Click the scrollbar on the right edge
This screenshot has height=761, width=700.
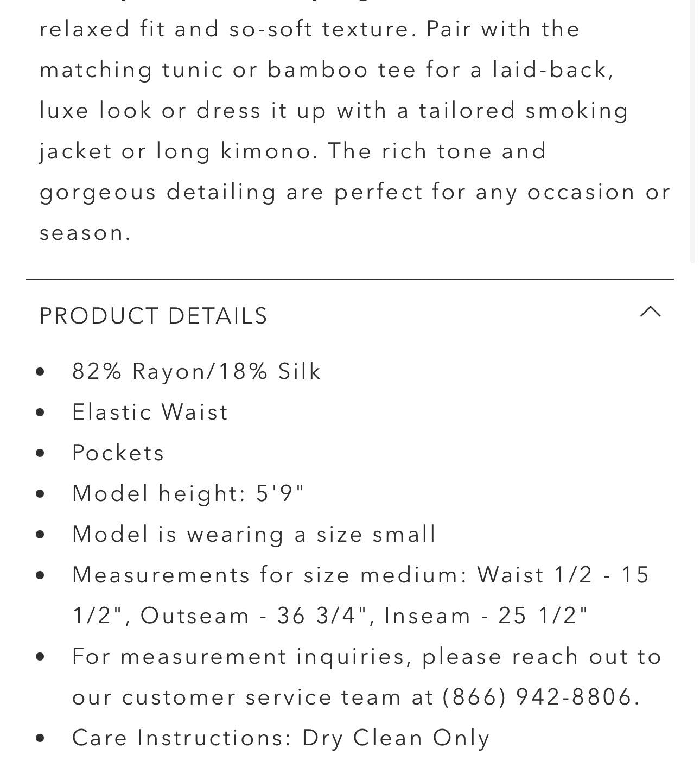[x=693, y=130]
